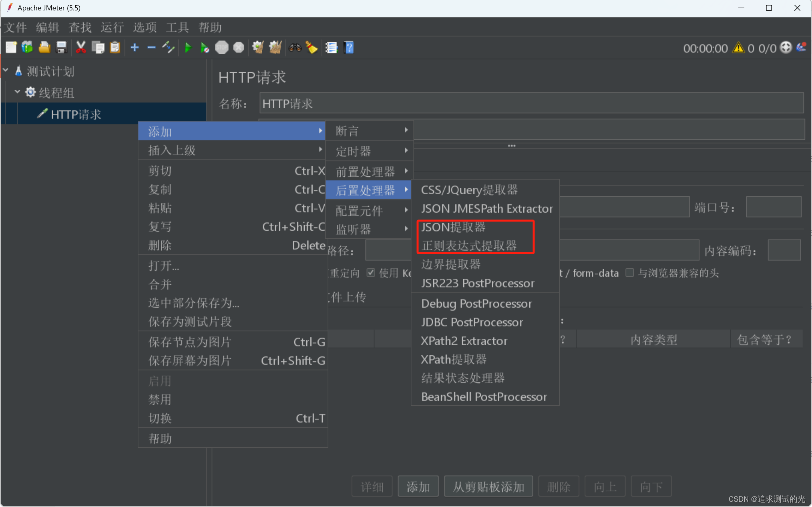The image size is (812, 507).
Task: Collapse the 测试计划 tree arrow
Action: click(x=6, y=70)
